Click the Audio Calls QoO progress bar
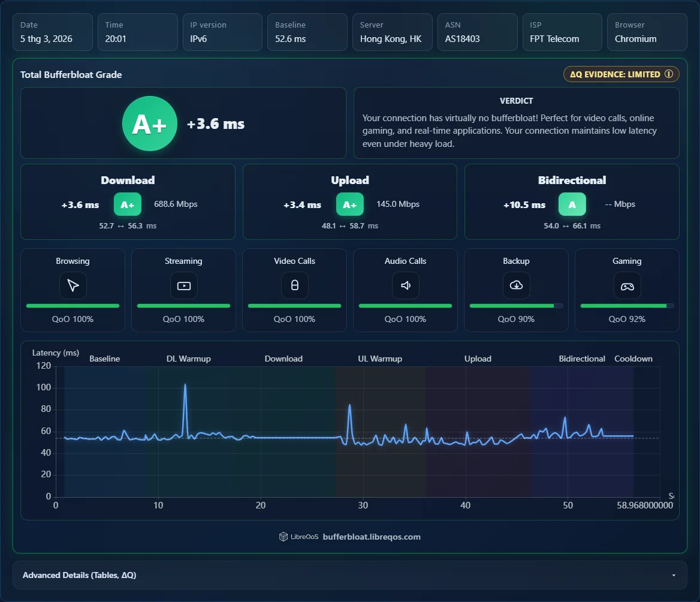The height and width of the screenshot is (602, 700). point(405,306)
